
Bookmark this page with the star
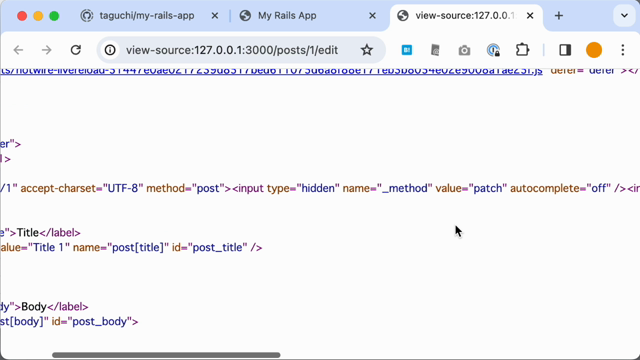click(x=367, y=50)
